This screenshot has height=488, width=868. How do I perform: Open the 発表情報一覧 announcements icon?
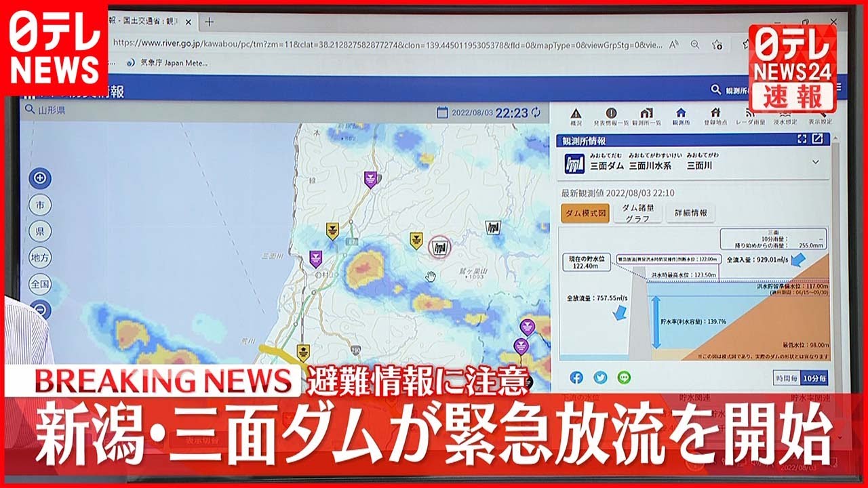coord(611,115)
